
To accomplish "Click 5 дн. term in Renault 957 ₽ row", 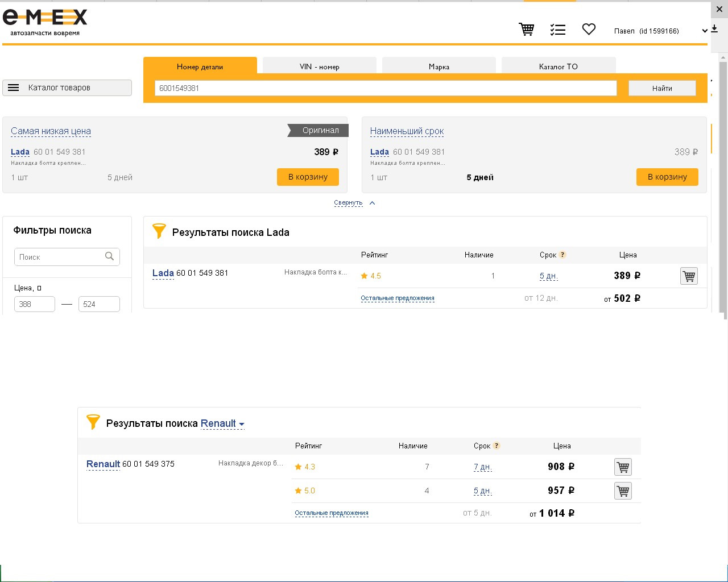I will (x=483, y=491).
